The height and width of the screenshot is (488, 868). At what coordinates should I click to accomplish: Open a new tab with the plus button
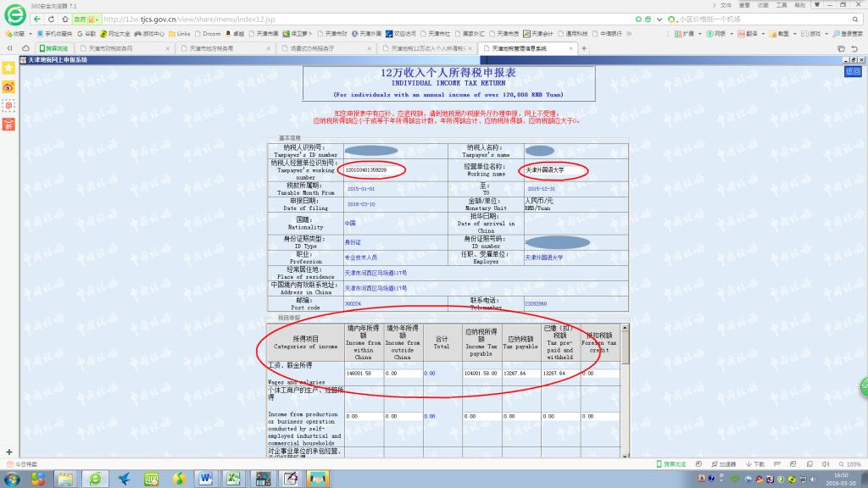(583, 48)
